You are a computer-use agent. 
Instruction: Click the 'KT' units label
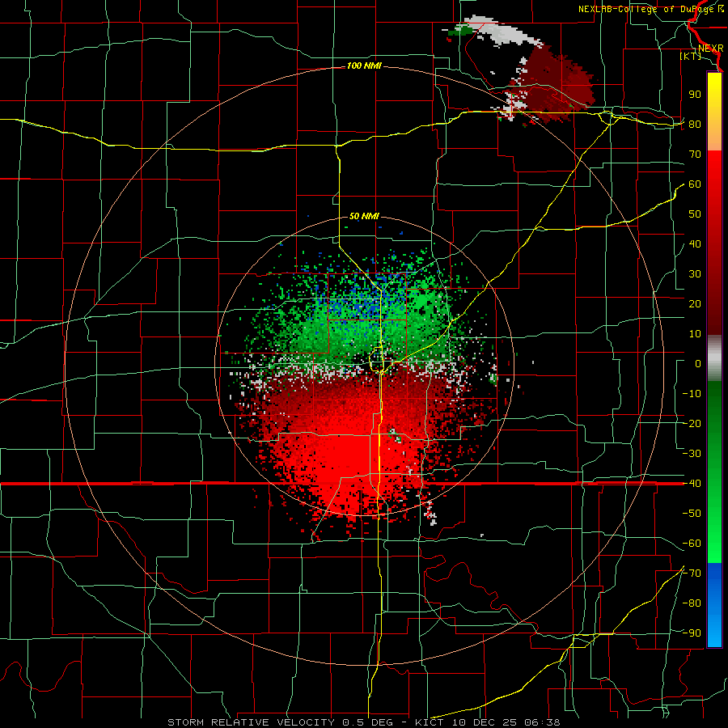691,56
